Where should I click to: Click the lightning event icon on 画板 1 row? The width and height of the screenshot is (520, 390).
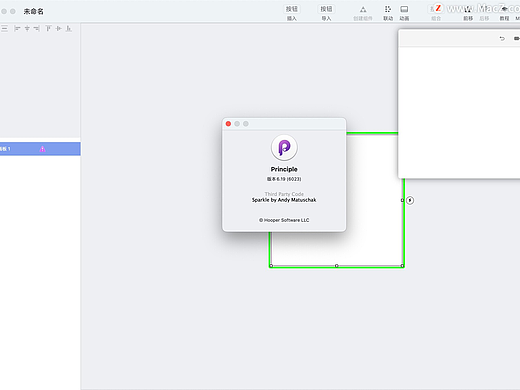pos(42,149)
